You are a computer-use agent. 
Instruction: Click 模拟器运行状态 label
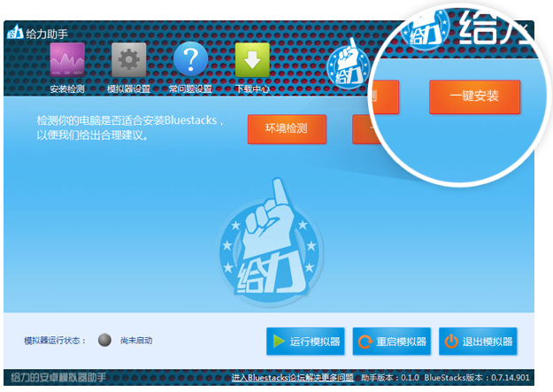(55, 341)
